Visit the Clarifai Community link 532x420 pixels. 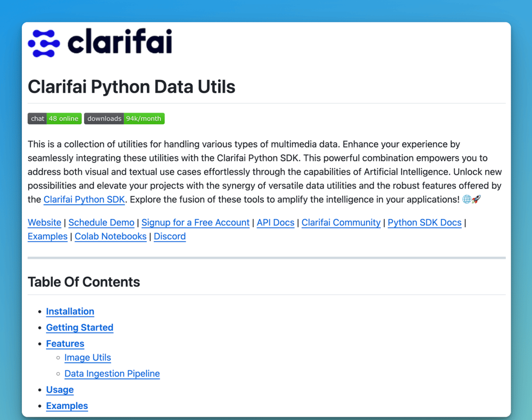(x=341, y=223)
